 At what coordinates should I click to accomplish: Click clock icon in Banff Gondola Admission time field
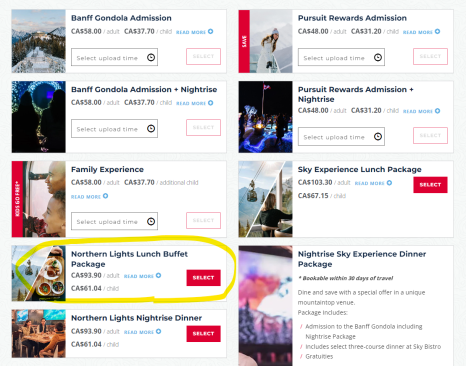click(151, 58)
